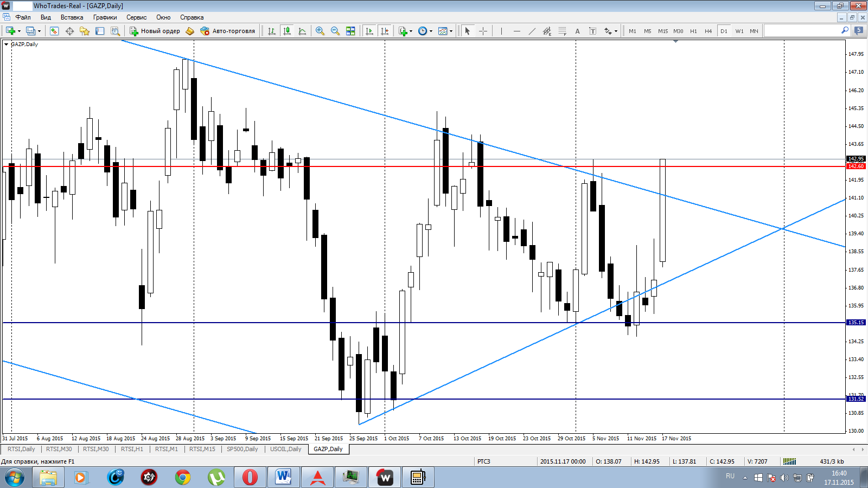Screen dimensions: 868x488
Task: Select the text tool A
Action: click(x=577, y=31)
